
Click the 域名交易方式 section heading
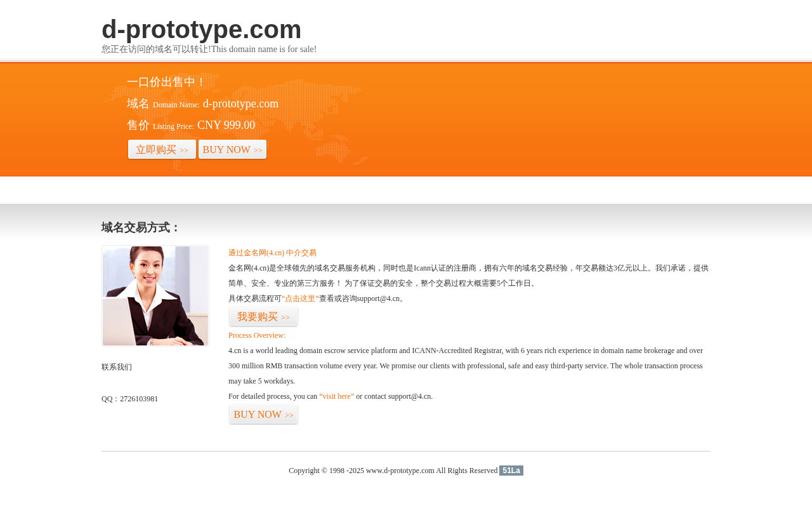pos(141,227)
